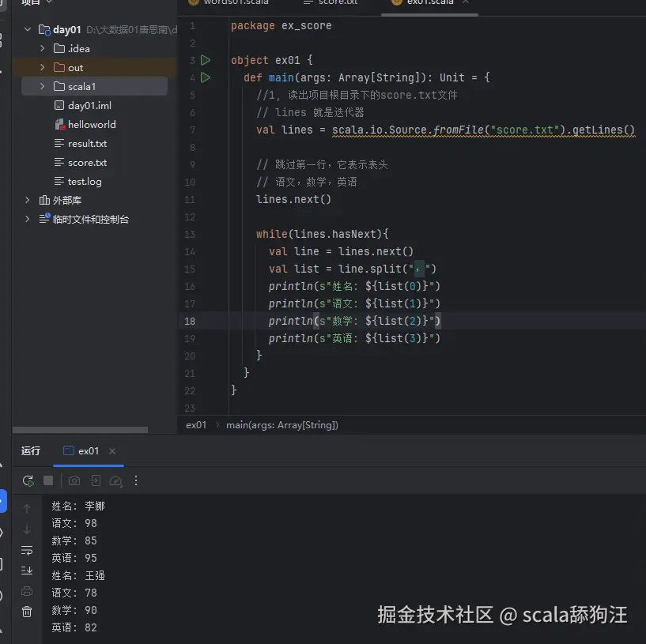Click the scroll down arrow in the console
The height and width of the screenshot is (644, 646).
[x=27, y=529]
